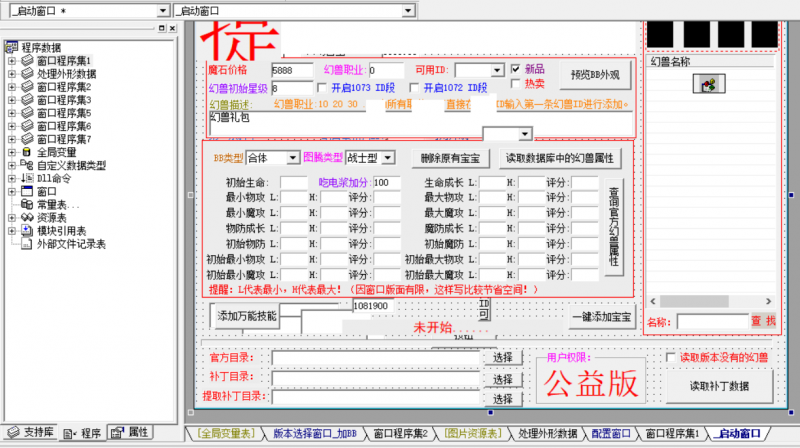Expand the 资源表 tree node
Viewport: 800px width, 448px height.
coord(12,218)
